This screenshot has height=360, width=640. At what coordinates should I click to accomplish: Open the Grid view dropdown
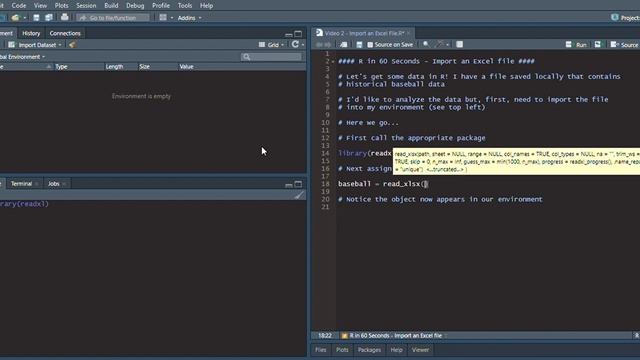(x=271, y=45)
